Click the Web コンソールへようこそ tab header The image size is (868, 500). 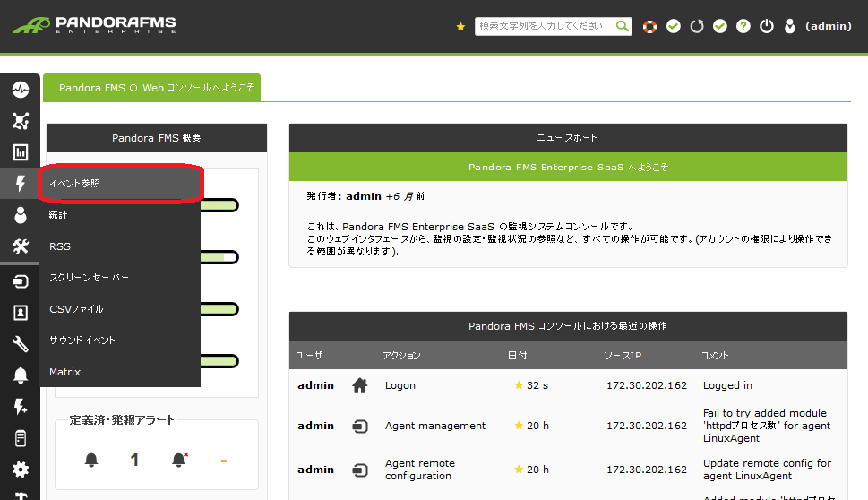coord(151,88)
